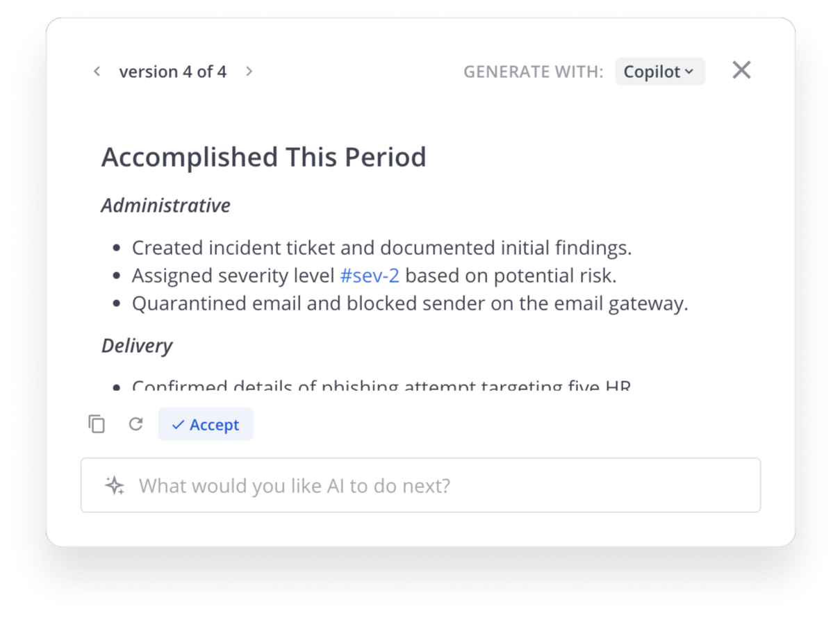Viewport: 840px width, 620px height.
Task: Close the AI panel with the X icon
Action: pyautogui.click(x=741, y=70)
